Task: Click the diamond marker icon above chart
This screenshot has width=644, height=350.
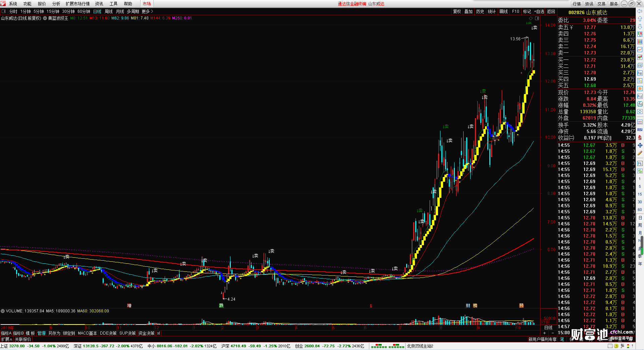Action: click(531, 18)
